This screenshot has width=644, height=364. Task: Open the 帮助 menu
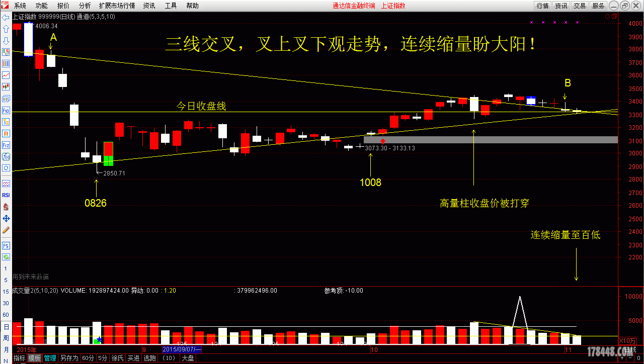coord(192,6)
